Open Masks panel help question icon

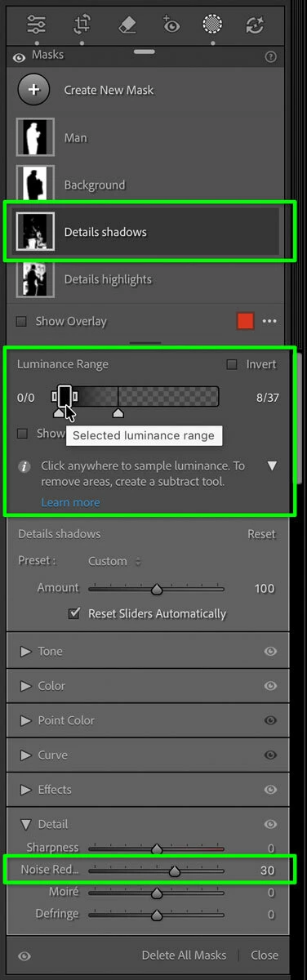click(x=271, y=57)
